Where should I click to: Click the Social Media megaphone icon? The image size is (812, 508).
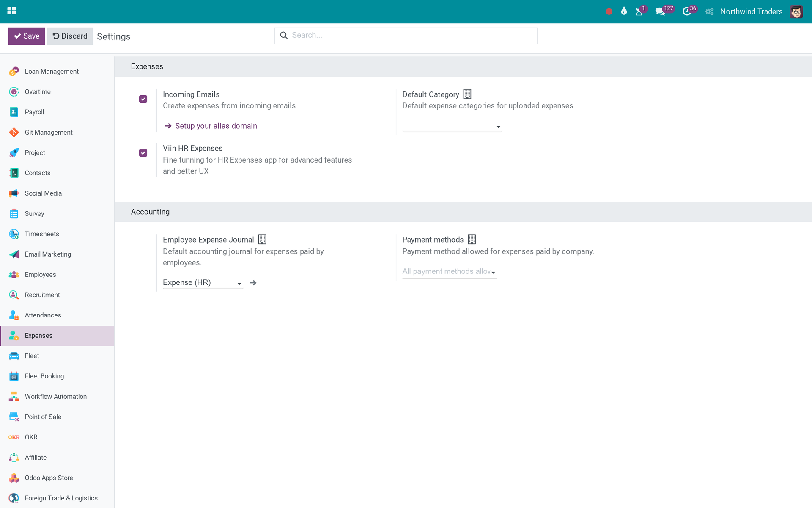point(14,193)
